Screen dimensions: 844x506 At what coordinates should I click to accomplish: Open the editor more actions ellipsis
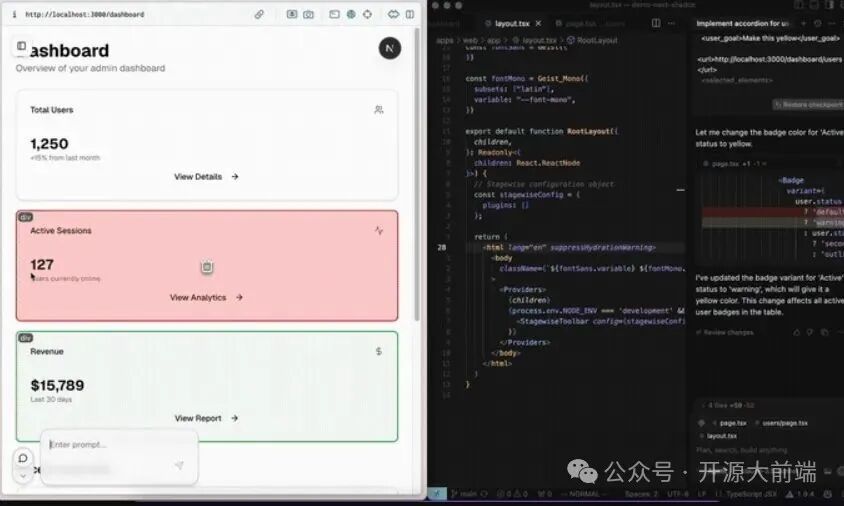click(x=671, y=23)
